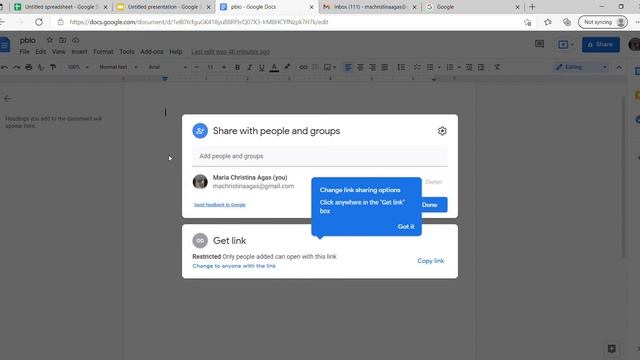The image size is (640, 360).
Task: Click the Add people and groups field
Action: tap(320, 156)
